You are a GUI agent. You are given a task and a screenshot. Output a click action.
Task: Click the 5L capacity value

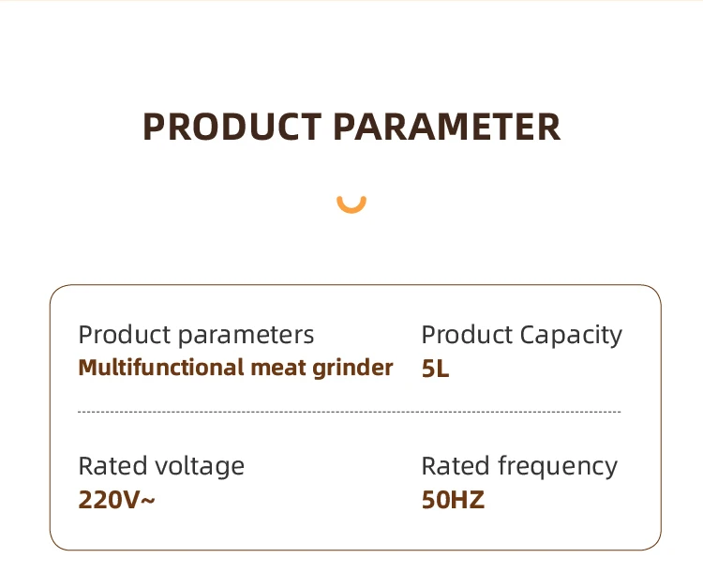point(435,369)
